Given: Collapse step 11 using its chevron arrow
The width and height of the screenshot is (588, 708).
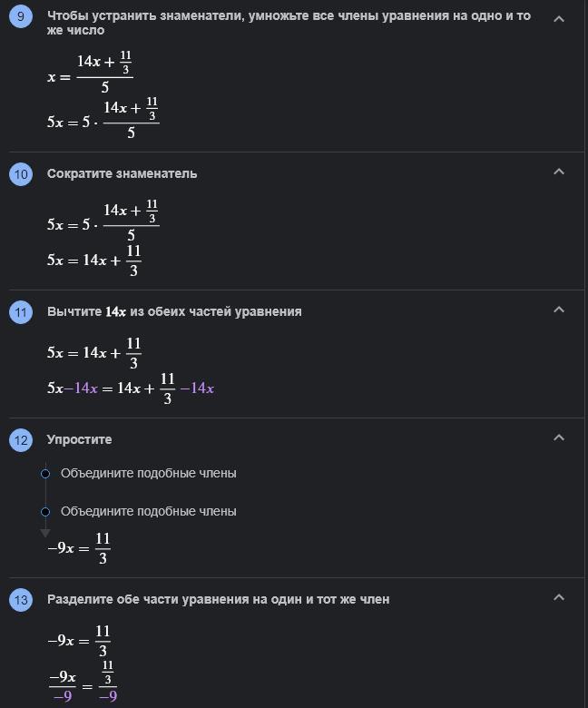Looking at the screenshot, I should click(x=559, y=310).
